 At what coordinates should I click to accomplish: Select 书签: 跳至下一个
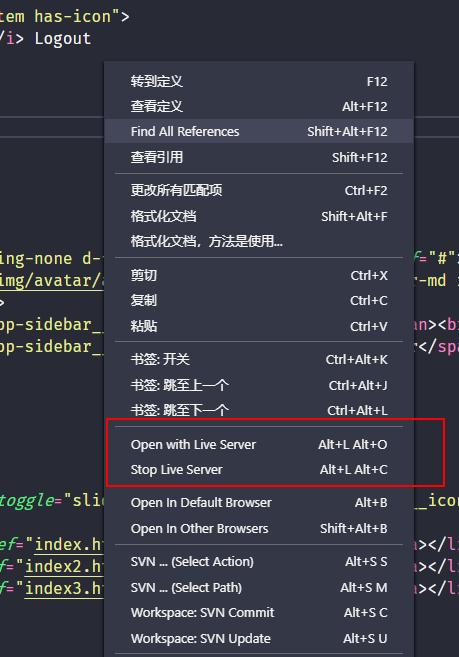pos(259,410)
